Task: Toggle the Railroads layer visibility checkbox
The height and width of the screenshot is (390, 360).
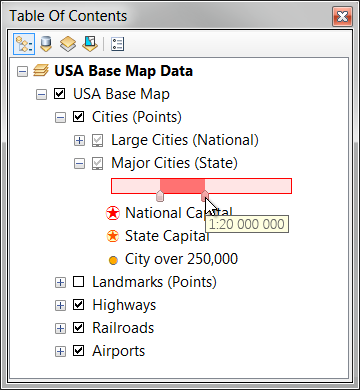Action: (x=78, y=328)
